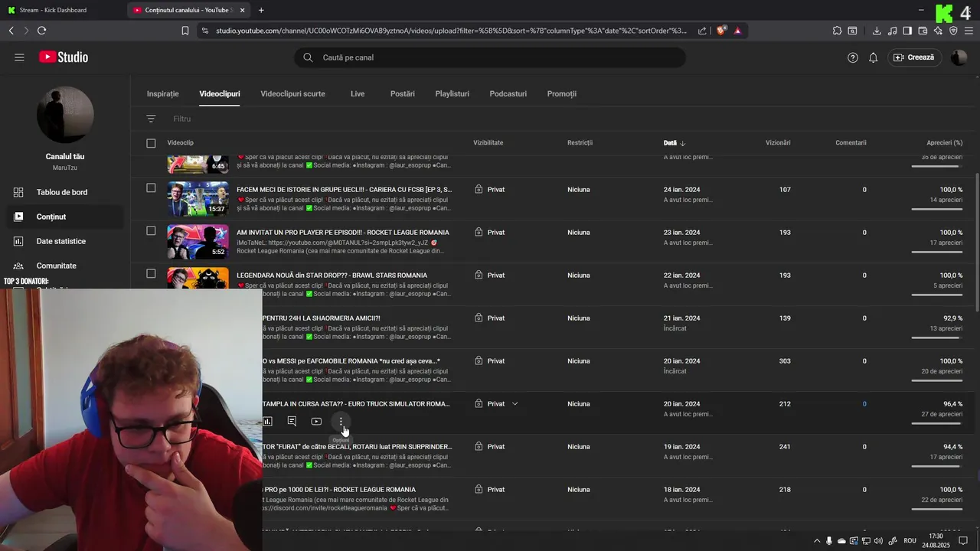The width and height of the screenshot is (980, 551).
Task: Open the browser downloads icon
Action: 877,31
